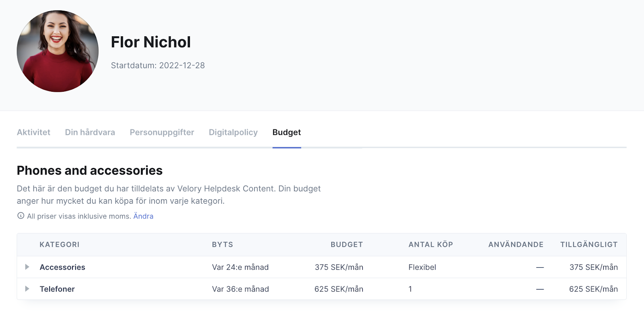Click Flor Nichol's profile photo
644x318 pixels.
[x=58, y=51]
